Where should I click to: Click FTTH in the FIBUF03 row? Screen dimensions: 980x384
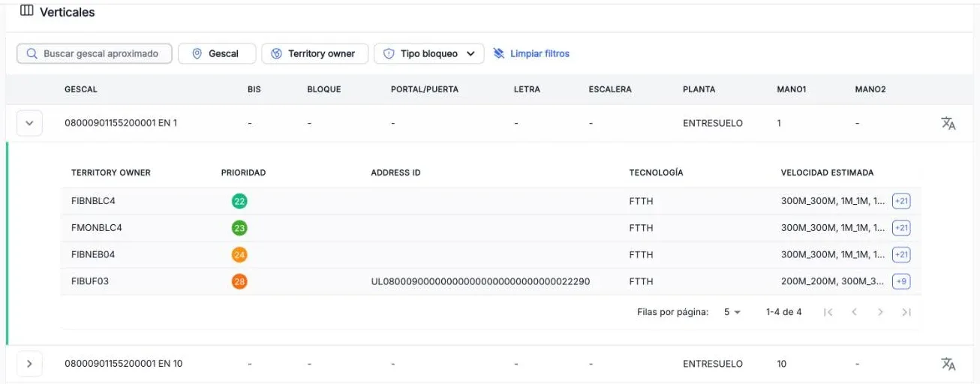641,282
